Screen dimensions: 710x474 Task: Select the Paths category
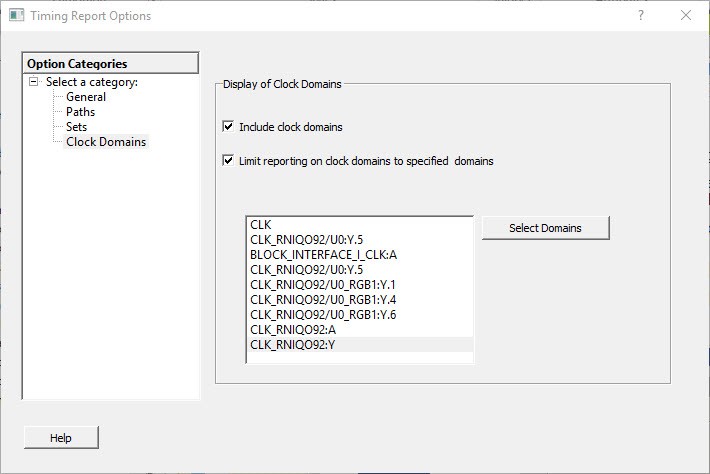(x=81, y=112)
